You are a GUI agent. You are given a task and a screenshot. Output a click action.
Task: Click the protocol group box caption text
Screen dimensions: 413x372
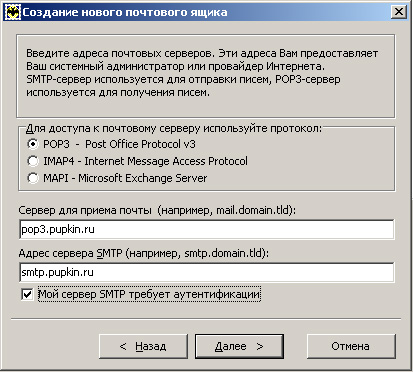(174, 128)
